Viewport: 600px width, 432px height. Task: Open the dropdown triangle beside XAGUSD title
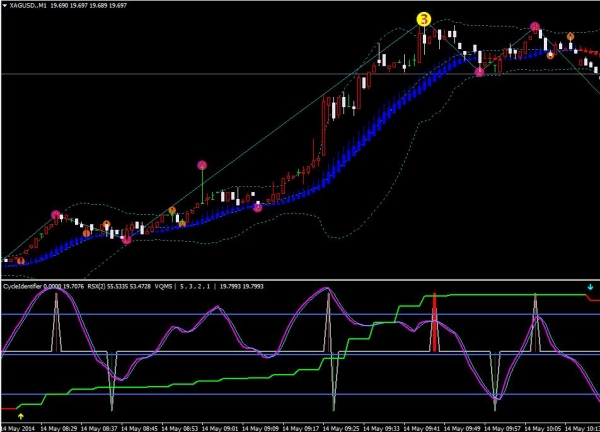tap(4, 6)
